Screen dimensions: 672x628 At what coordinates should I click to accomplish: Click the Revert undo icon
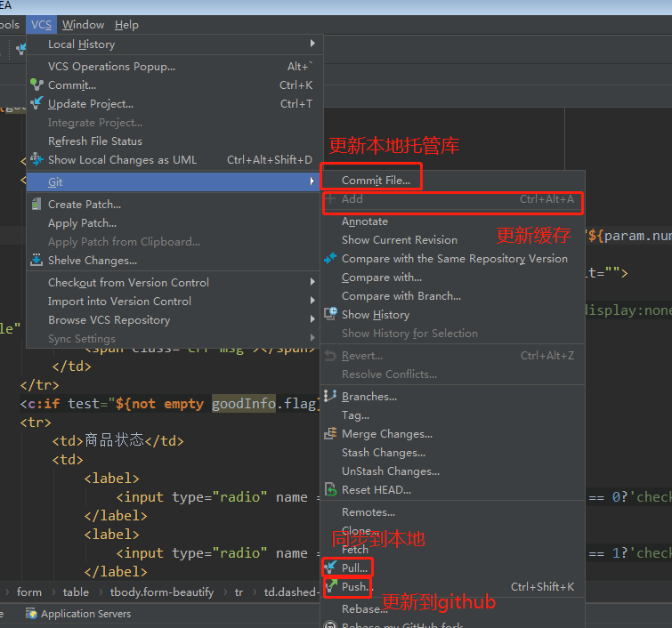tap(330, 355)
